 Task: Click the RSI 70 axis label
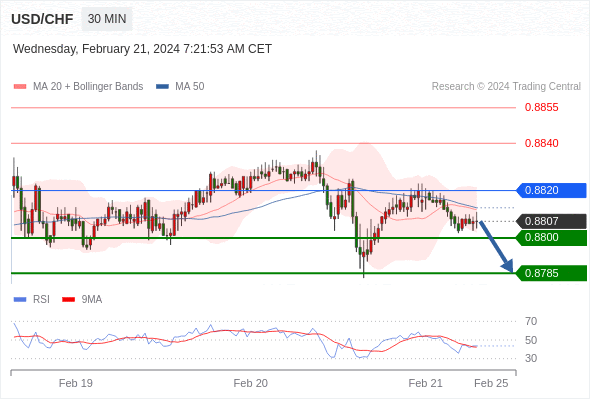click(531, 321)
